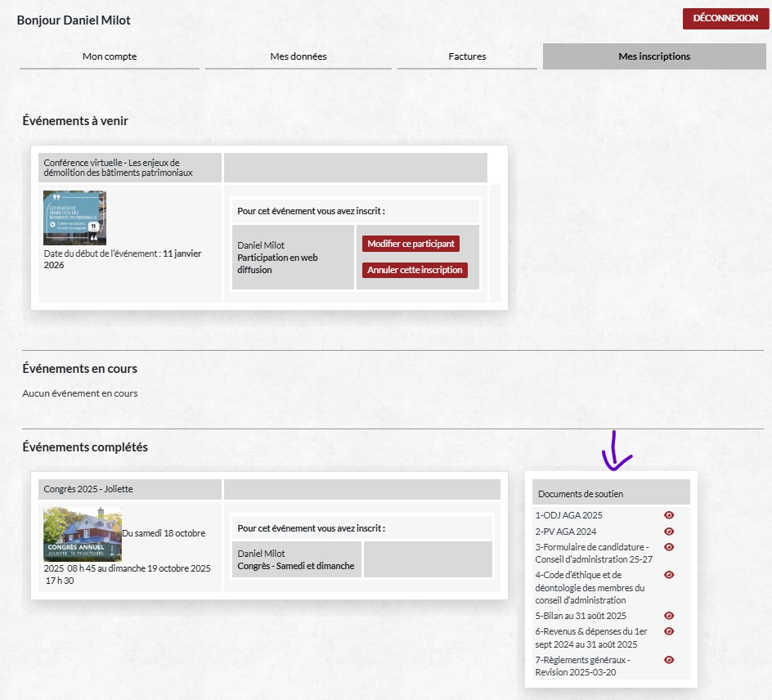Click eye icon beside 2-PV AGA 2024
This screenshot has width=772, height=700.
click(x=669, y=531)
